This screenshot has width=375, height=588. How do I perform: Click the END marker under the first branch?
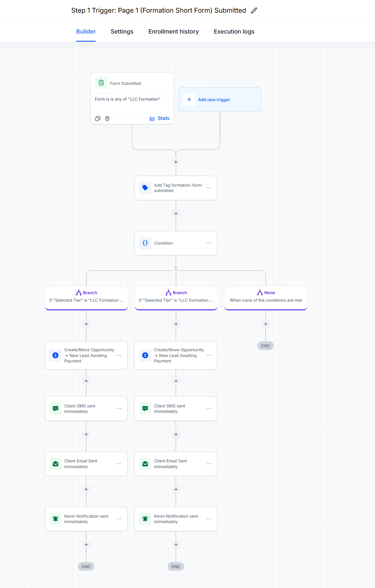click(86, 567)
